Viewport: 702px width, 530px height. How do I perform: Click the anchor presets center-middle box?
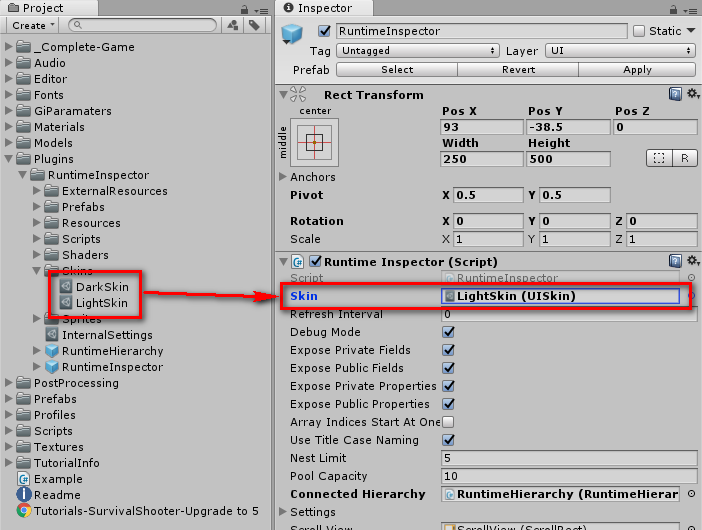point(314,142)
